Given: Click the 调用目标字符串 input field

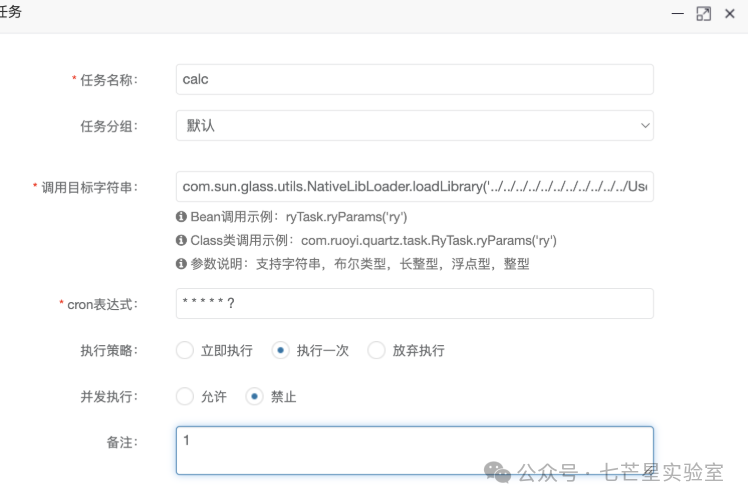Looking at the screenshot, I should click(x=415, y=187).
